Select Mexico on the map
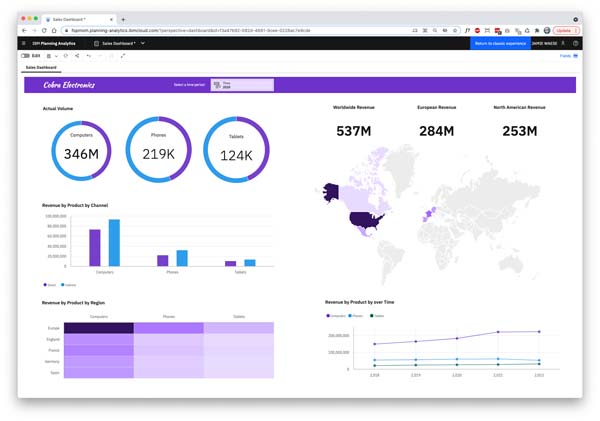The height and width of the screenshot is (421, 600). [364, 231]
